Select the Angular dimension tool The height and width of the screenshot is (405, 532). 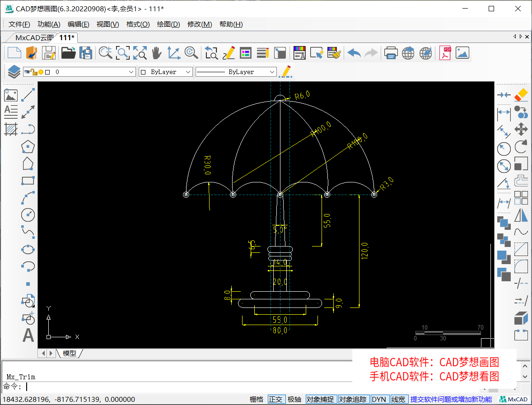[504, 183]
